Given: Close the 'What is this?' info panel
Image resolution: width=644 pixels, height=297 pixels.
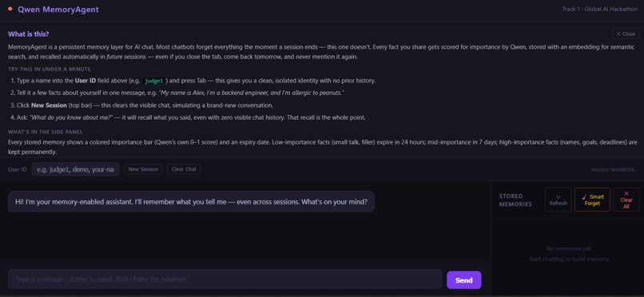Looking at the screenshot, I should click(x=626, y=34).
